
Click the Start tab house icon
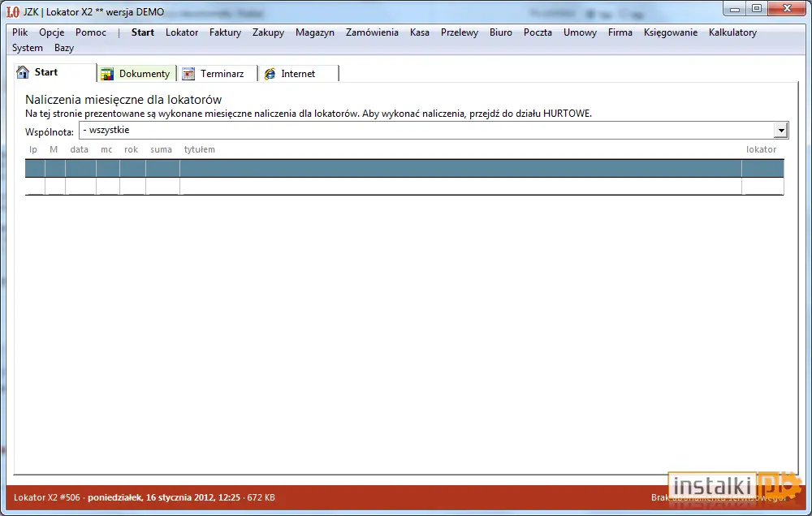click(x=23, y=72)
